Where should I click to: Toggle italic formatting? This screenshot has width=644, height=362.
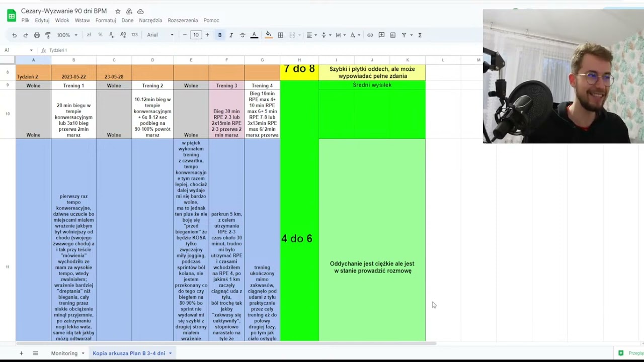pos(231,35)
